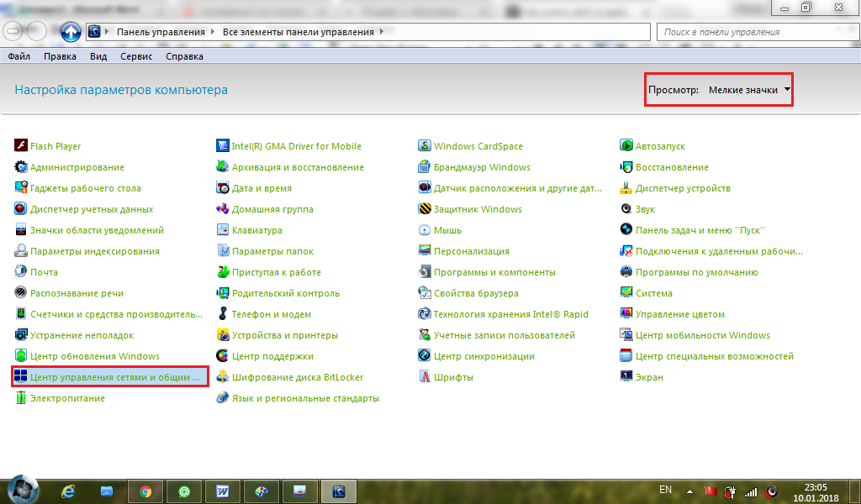Expand arrow after Панель управления breadcrumb
Screen dimensions: 861x504
tap(213, 32)
